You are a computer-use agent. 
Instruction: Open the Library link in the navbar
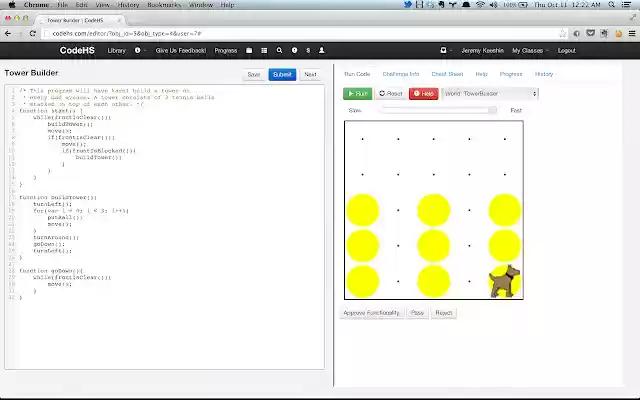[116, 51]
